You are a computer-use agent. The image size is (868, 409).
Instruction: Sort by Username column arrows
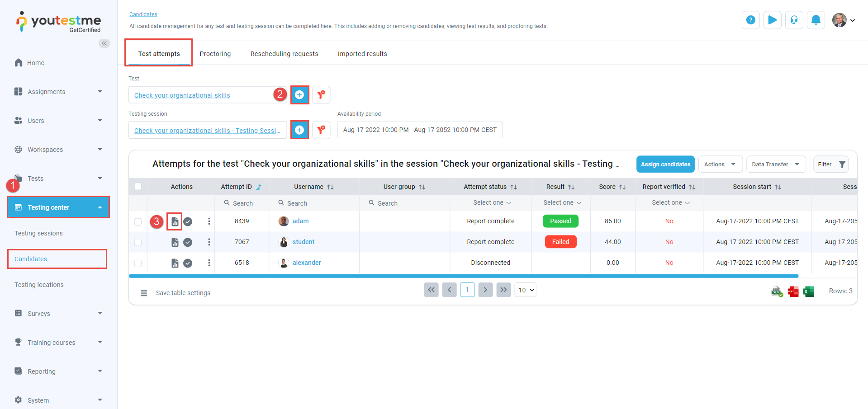click(x=330, y=187)
